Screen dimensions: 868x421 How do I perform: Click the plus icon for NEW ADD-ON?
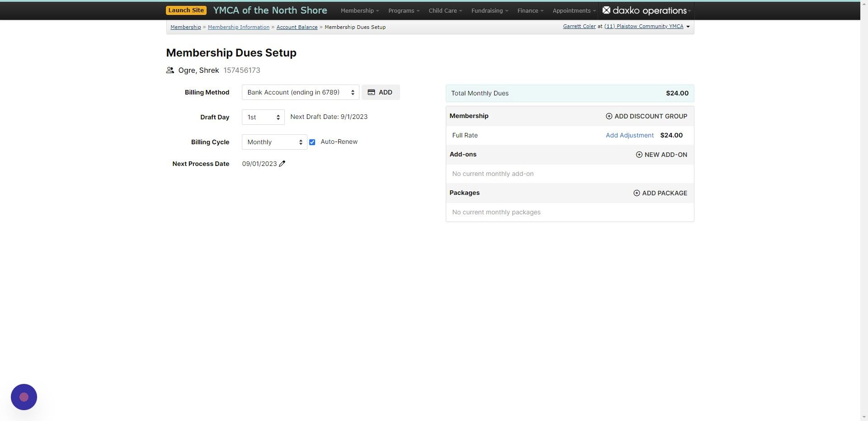(638, 155)
